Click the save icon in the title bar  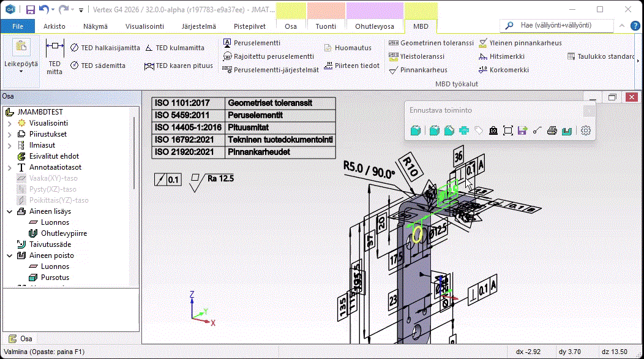click(x=30, y=10)
